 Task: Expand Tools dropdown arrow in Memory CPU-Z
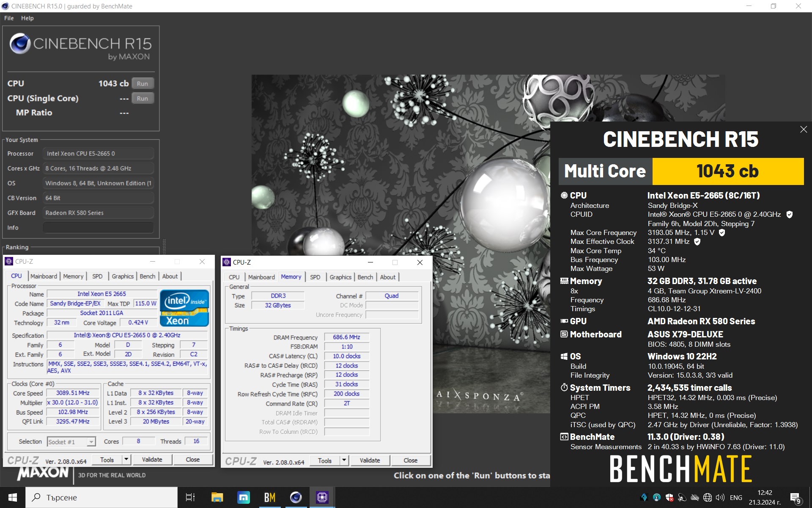pyautogui.click(x=344, y=460)
